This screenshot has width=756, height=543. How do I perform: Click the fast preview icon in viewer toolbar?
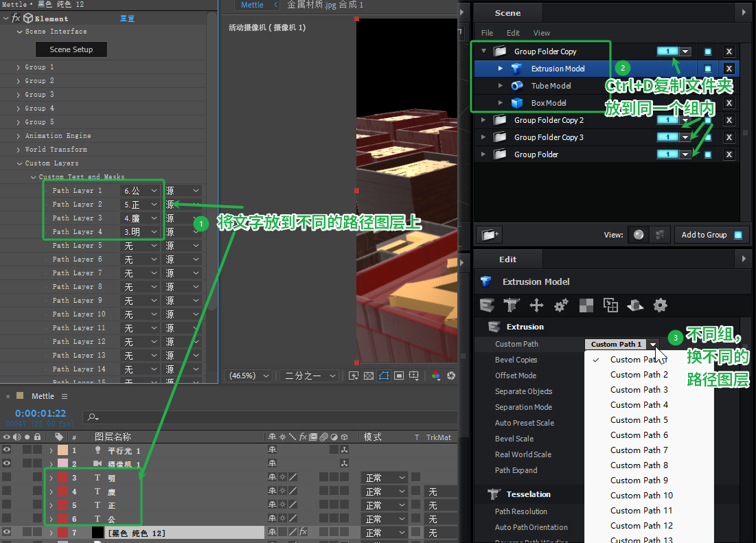click(x=354, y=376)
